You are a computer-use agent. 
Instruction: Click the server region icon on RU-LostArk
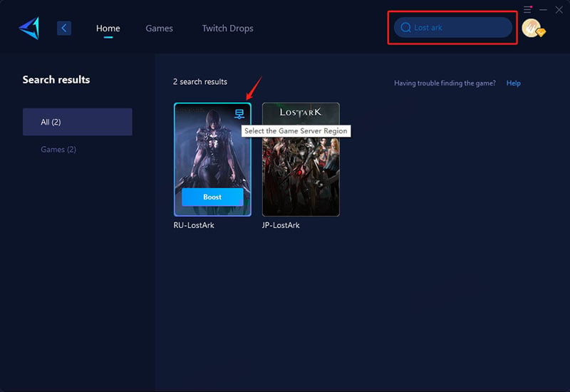239,114
